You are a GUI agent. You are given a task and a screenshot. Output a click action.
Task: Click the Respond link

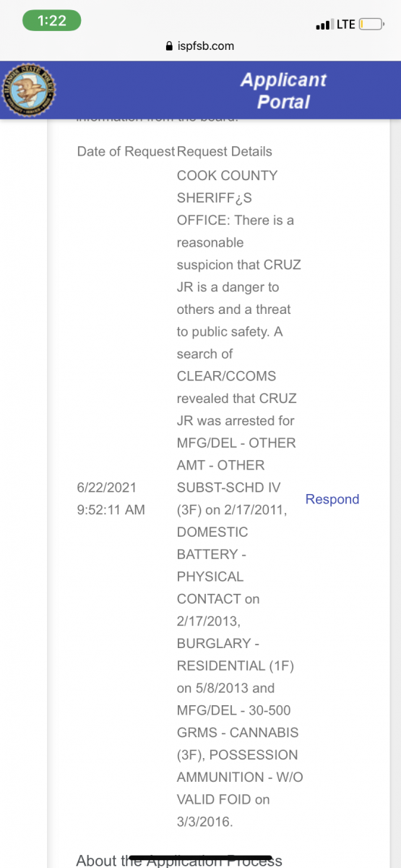click(332, 499)
